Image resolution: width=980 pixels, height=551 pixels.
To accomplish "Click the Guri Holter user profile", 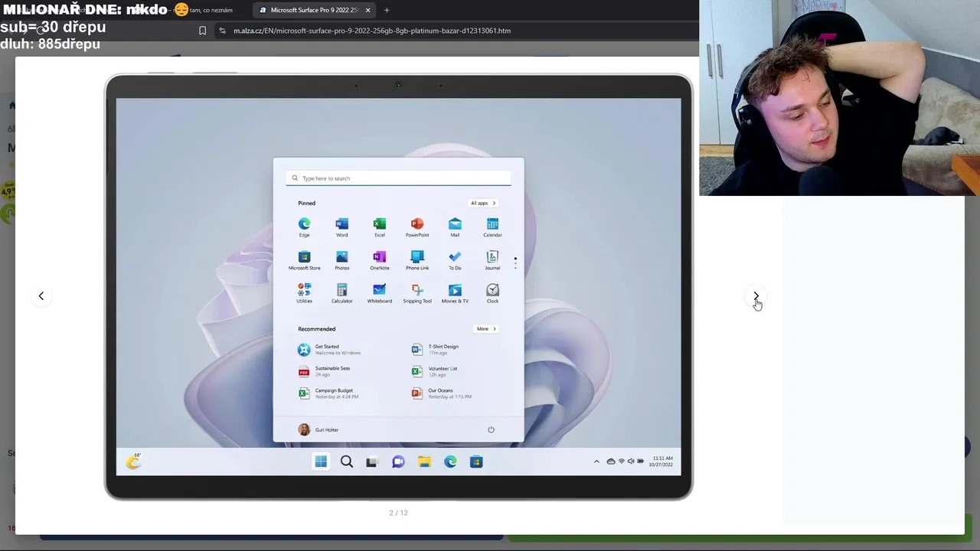I will tap(318, 429).
